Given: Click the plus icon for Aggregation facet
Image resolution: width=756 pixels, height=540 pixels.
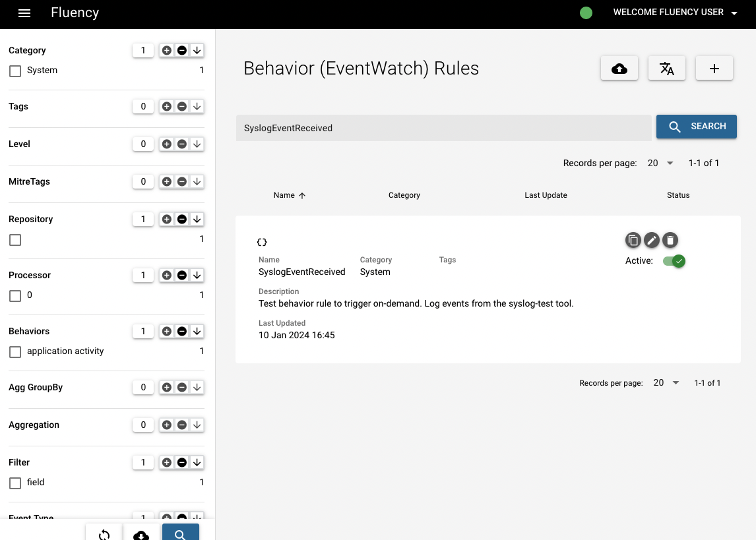Looking at the screenshot, I should 167,425.
